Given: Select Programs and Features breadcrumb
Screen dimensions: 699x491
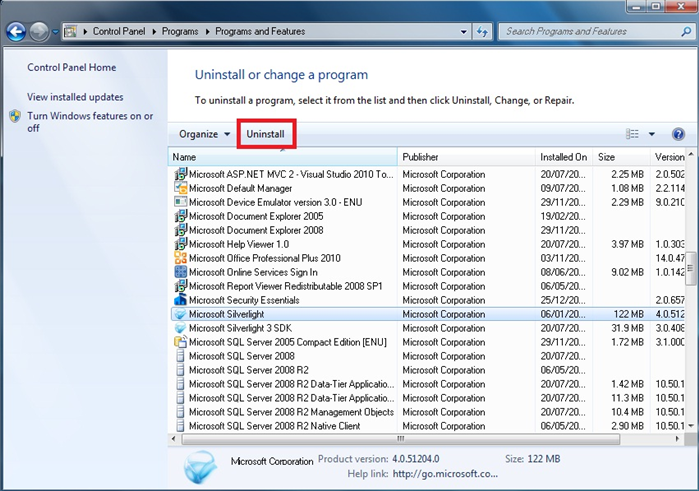Looking at the screenshot, I should (x=260, y=32).
